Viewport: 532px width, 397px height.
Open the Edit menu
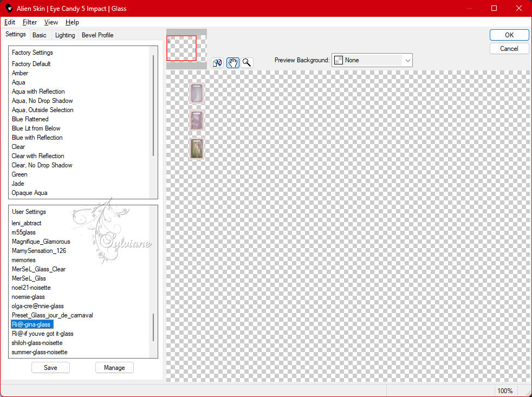tap(10, 22)
